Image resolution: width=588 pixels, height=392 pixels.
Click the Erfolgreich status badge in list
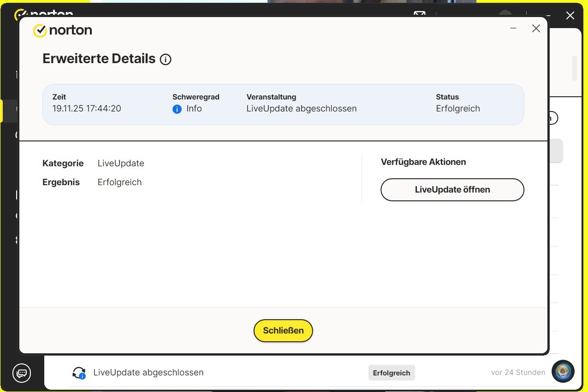click(392, 373)
